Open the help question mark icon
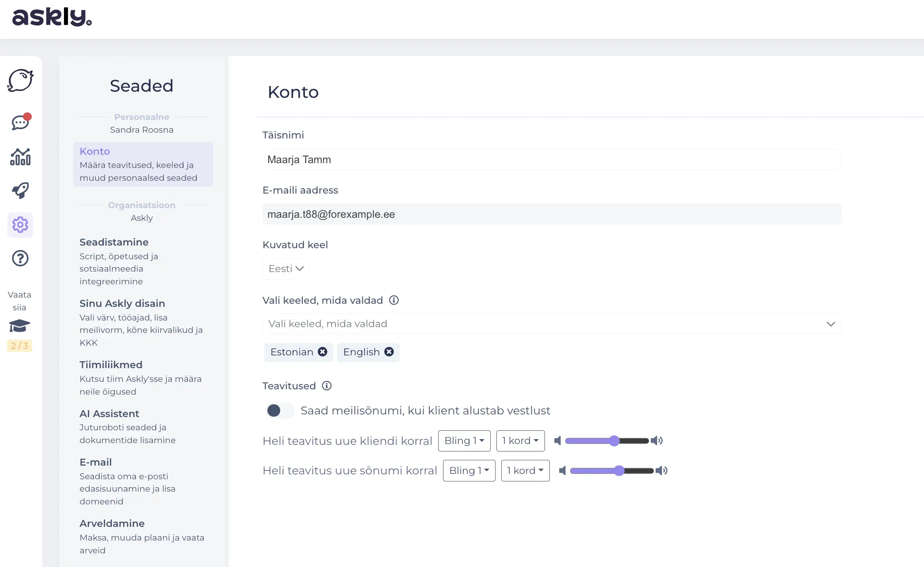 point(20,258)
